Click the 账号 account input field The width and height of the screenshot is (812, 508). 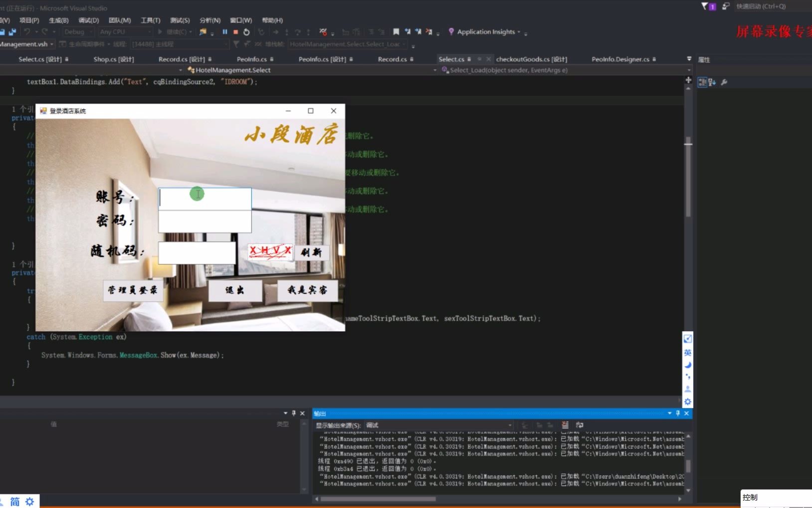pyautogui.click(x=204, y=198)
